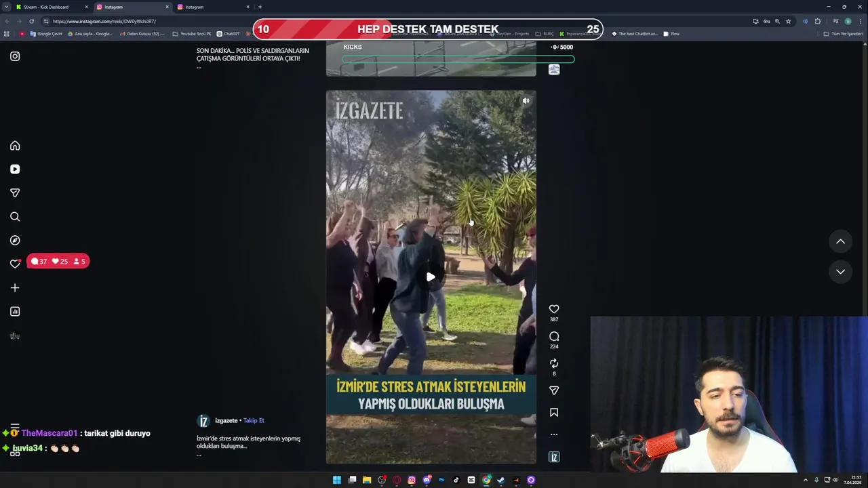Image resolution: width=868 pixels, height=488 pixels.
Task: Open Direct messages in sidebar
Action: 15,193
